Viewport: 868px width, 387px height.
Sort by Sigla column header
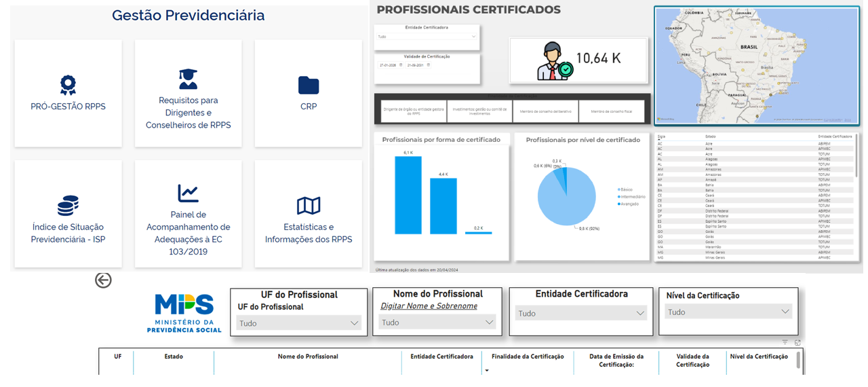pyautogui.click(x=661, y=136)
